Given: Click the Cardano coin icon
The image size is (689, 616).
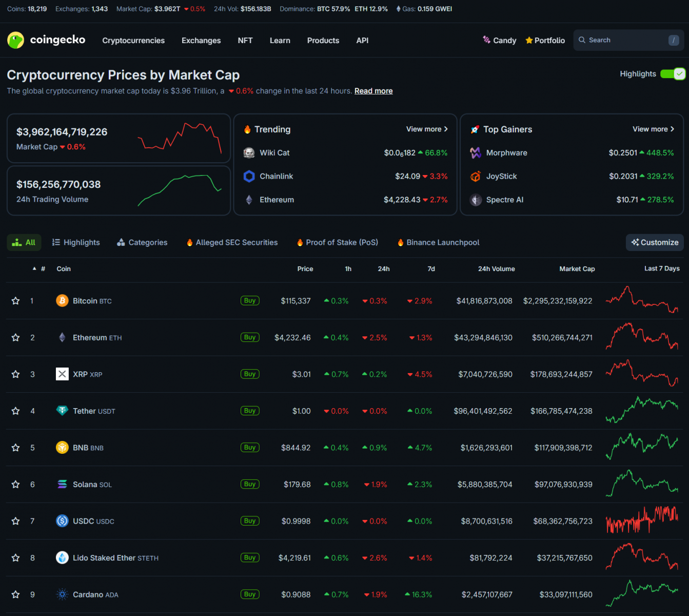Looking at the screenshot, I should coord(62,594).
